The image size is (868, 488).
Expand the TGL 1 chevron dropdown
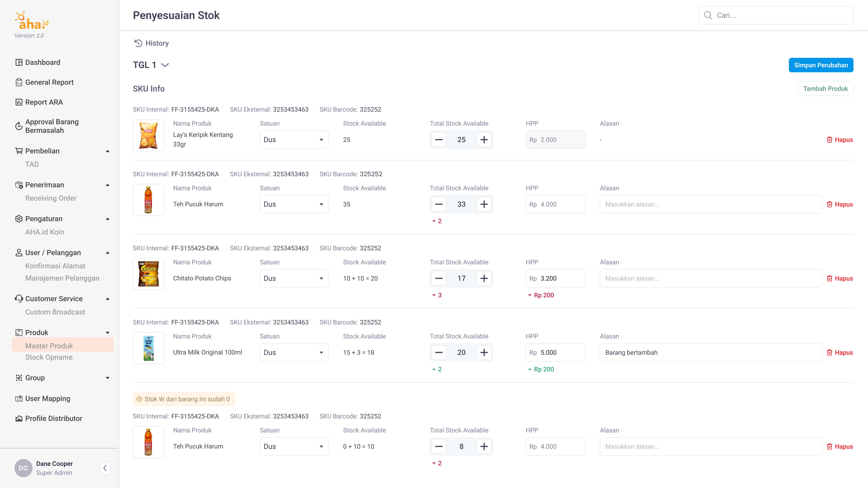pos(165,65)
